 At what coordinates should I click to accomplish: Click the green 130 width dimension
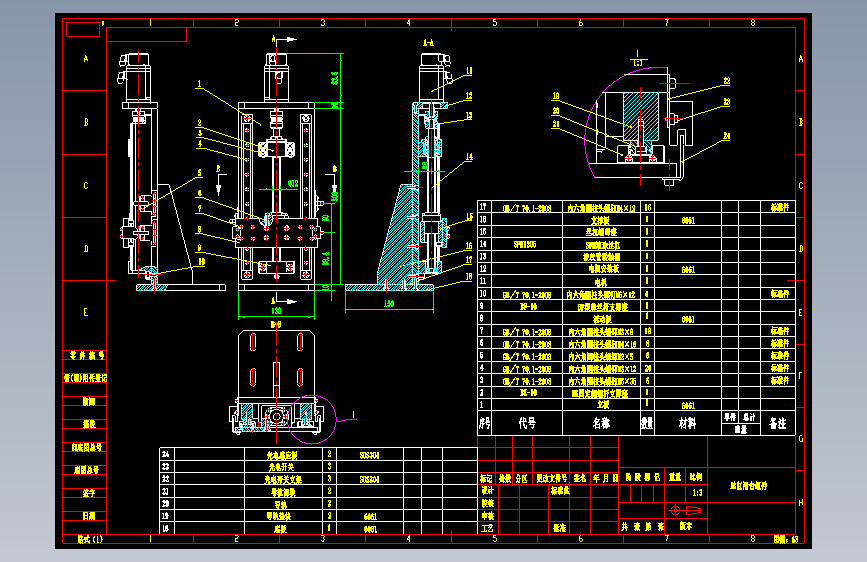[276, 311]
